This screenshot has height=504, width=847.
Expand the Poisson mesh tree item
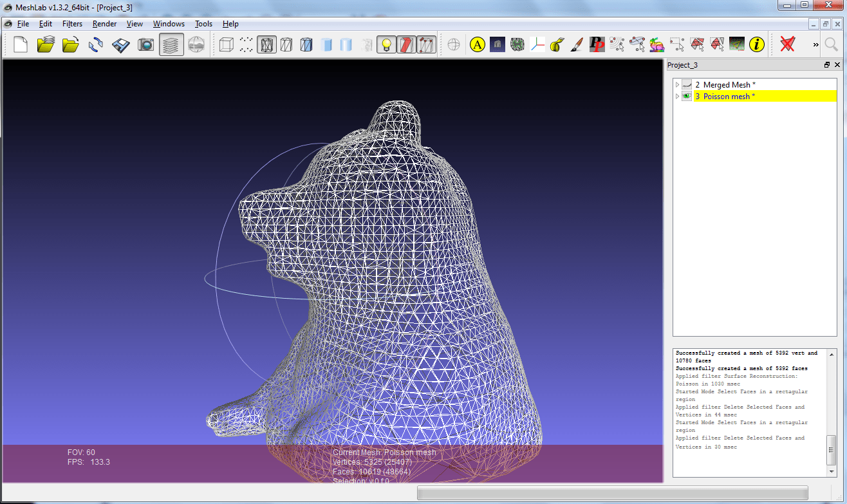tap(677, 97)
